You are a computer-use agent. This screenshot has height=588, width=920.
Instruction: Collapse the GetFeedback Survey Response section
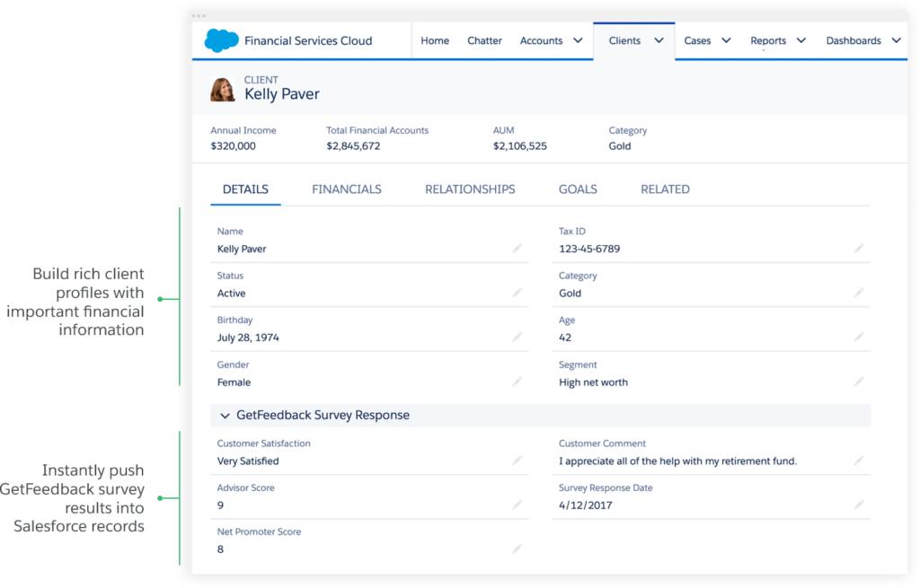(225, 416)
